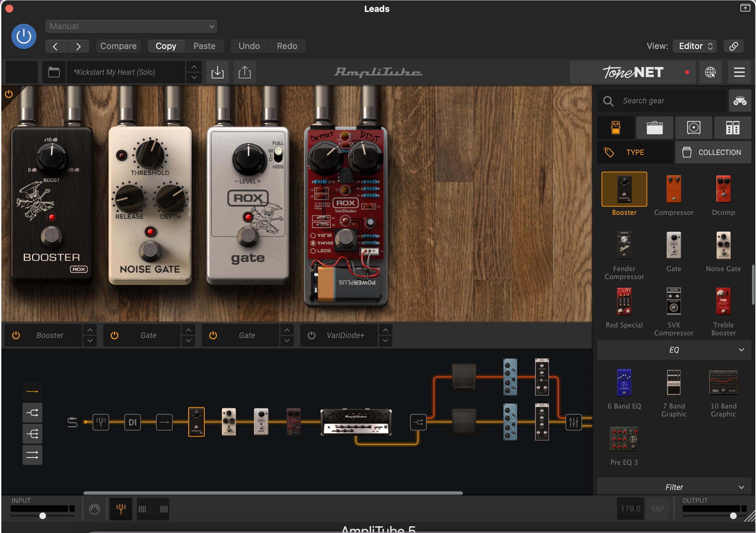Image resolution: width=756 pixels, height=533 pixels.
Task: Toggle the plugin bypass power button
Action: pyautogui.click(x=24, y=36)
